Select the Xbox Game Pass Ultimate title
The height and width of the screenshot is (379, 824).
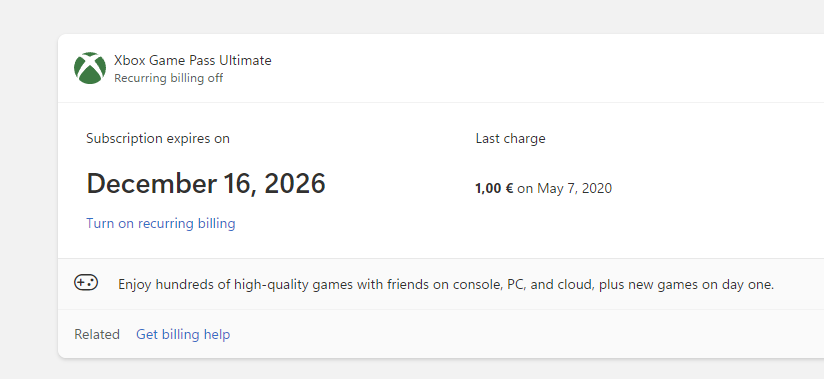tap(193, 60)
